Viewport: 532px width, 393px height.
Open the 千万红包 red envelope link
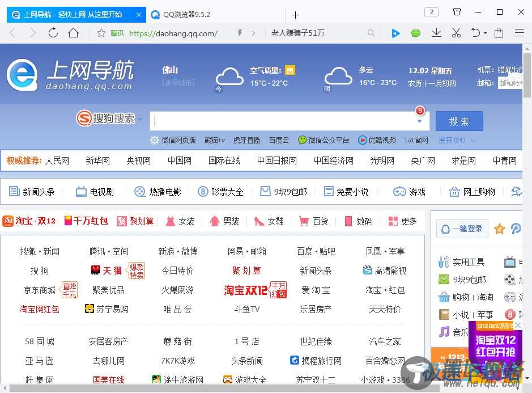click(86, 221)
